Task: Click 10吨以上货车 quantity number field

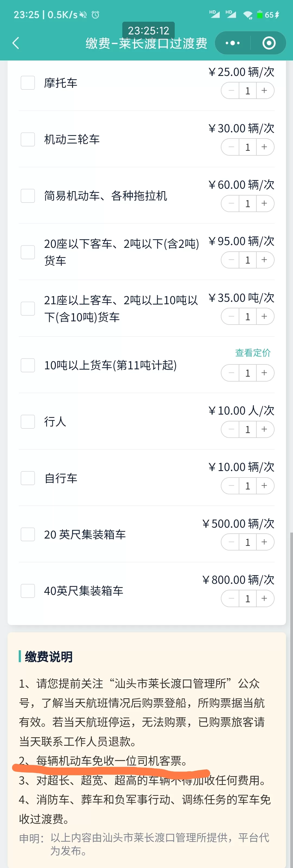Action: [x=247, y=373]
